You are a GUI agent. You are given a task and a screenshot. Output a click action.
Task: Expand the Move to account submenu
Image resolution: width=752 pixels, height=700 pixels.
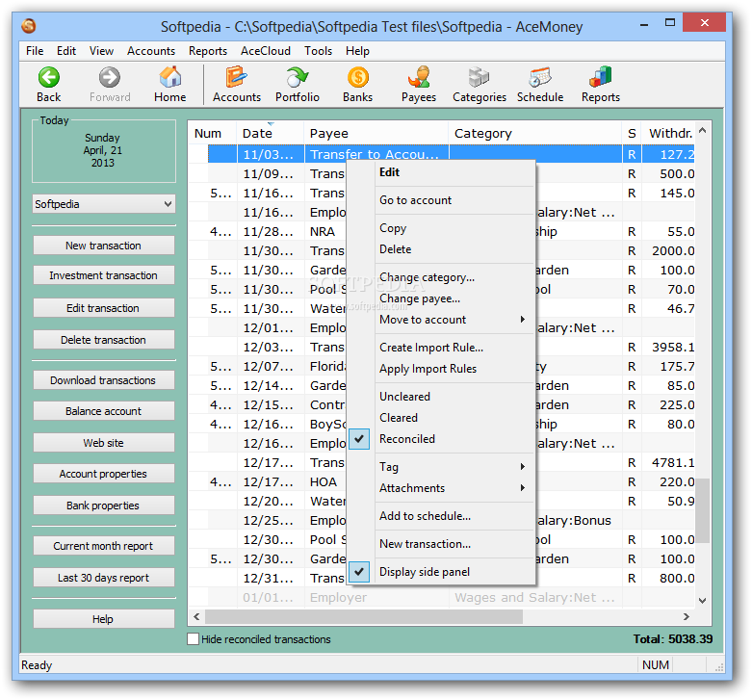440,320
